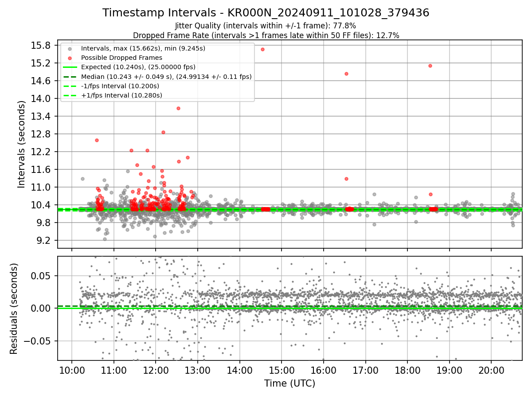Click legend entry 'Intervals, max (15.662s), min (9.245s)'
Image resolution: width=532 pixels, height=399 pixels.
pos(143,48)
